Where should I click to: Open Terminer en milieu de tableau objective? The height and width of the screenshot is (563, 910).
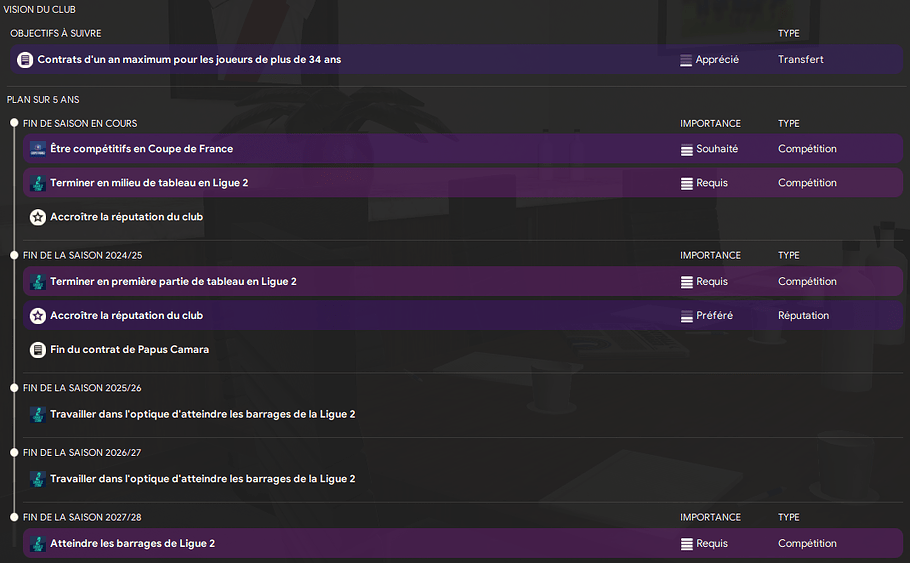[x=463, y=183]
